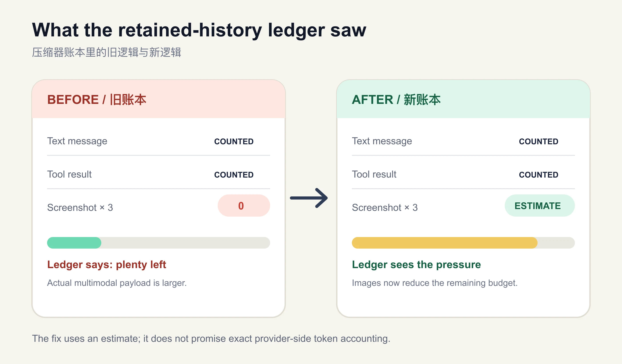Click the green progress bar in the BEFORE card

coord(74,243)
